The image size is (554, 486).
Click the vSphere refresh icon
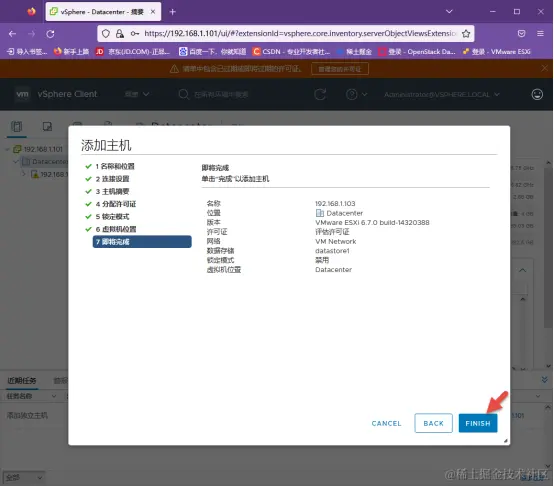pos(320,94)
